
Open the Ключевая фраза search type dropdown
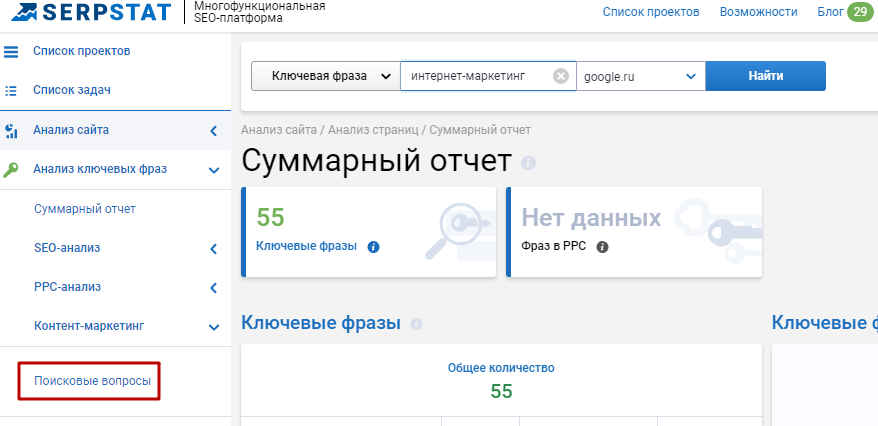click(x=325, y=76)
